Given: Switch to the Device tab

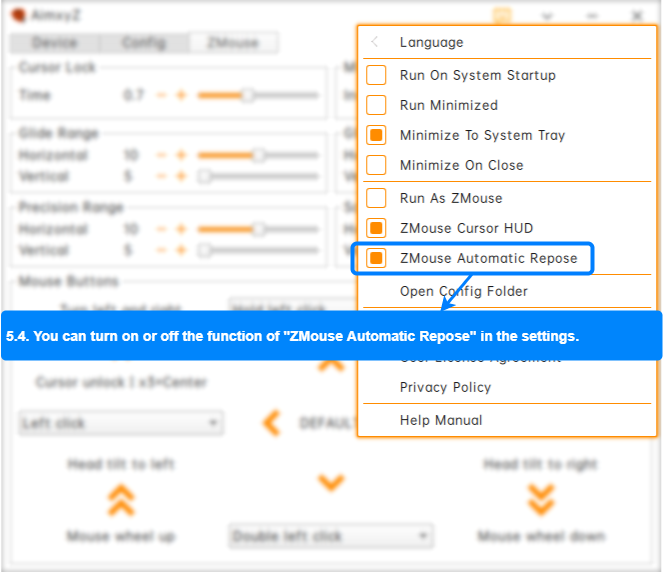Looking at the screenshot, I should pos(54,43).
